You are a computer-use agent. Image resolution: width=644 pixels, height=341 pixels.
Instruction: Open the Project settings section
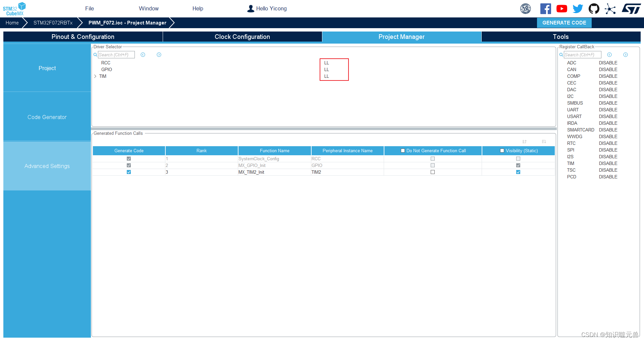47,68
